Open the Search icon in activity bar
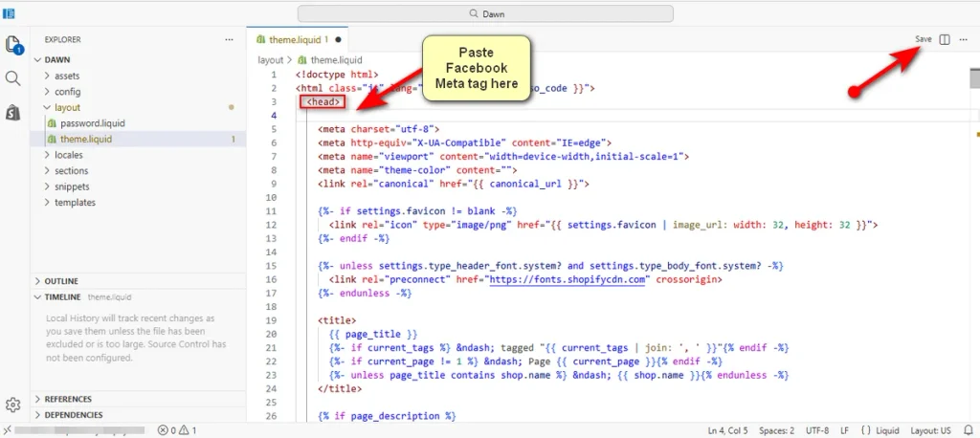 point(12,78)
